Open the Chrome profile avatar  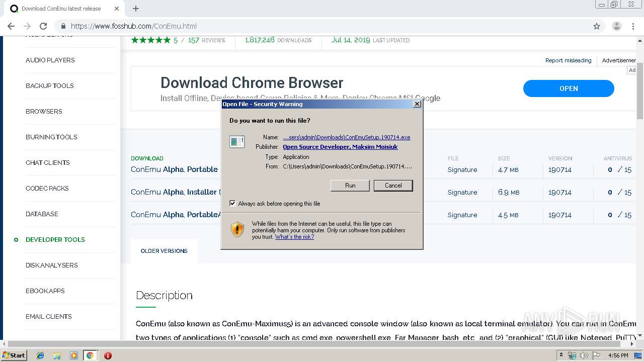[x=616, y=26]
